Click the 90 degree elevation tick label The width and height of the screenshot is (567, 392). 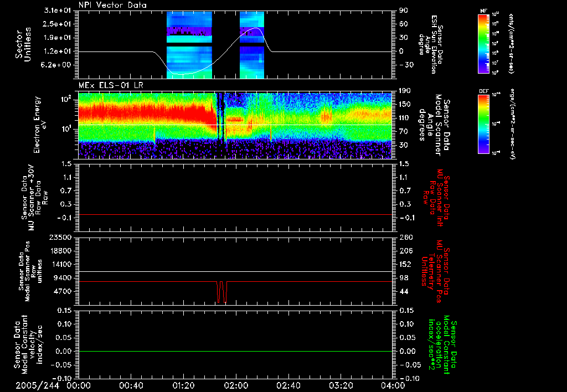[x=404, y=11]
